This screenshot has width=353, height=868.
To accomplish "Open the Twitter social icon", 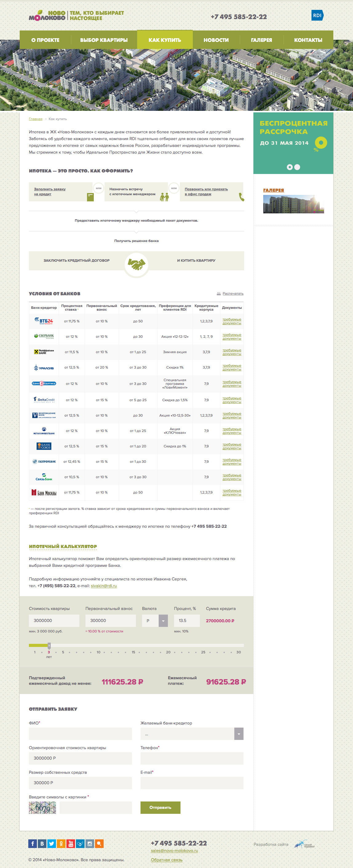I will coord(51,843).
